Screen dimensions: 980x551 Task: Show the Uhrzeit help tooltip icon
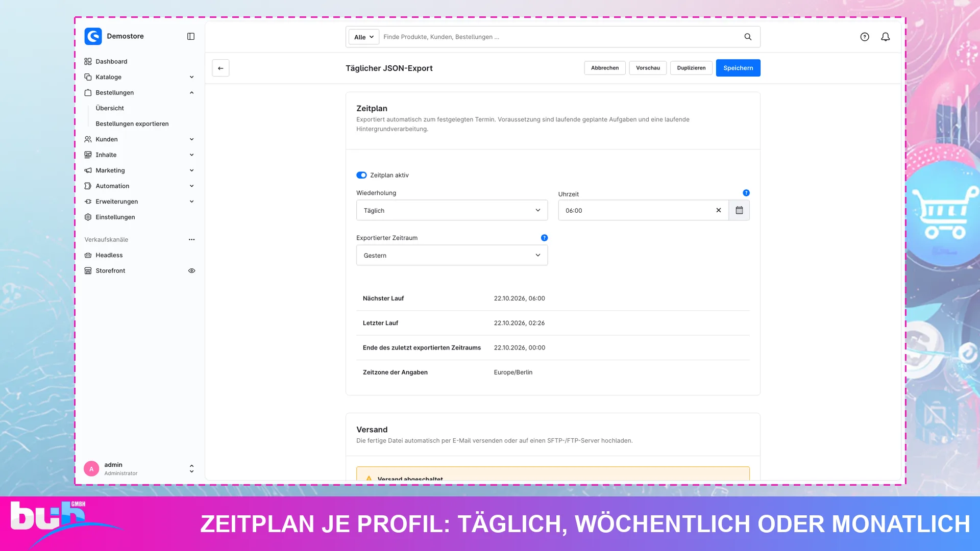(x=746, y=193)
